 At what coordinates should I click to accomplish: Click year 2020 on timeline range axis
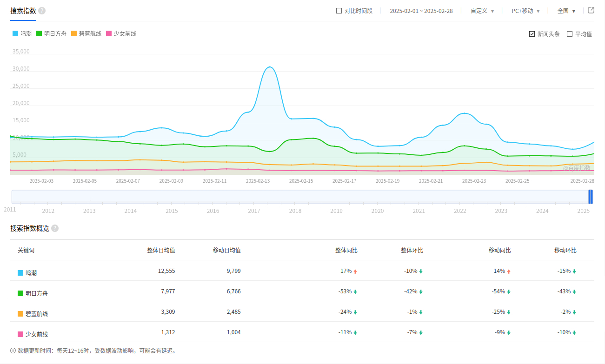point(378,211)
